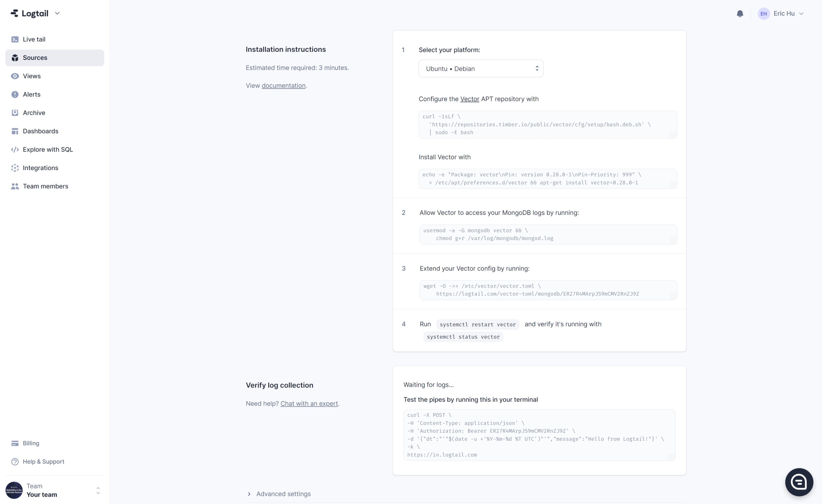Click Chat with an expert link

(309, 403)
